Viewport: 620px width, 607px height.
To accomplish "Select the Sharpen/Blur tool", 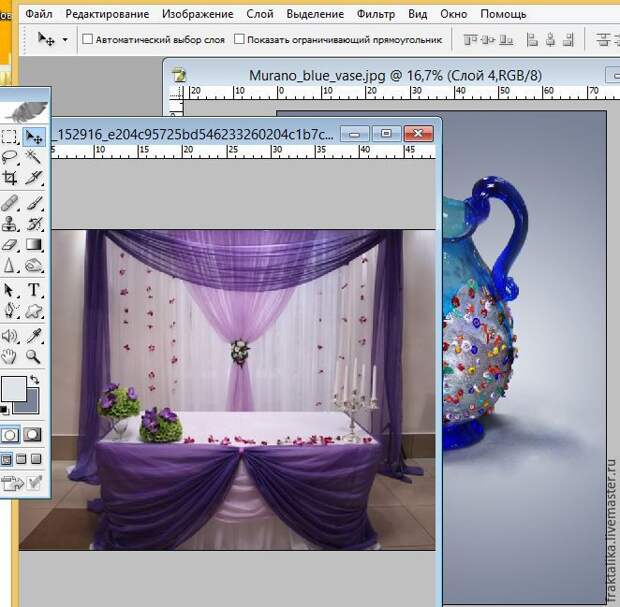I will pos(9,265).
